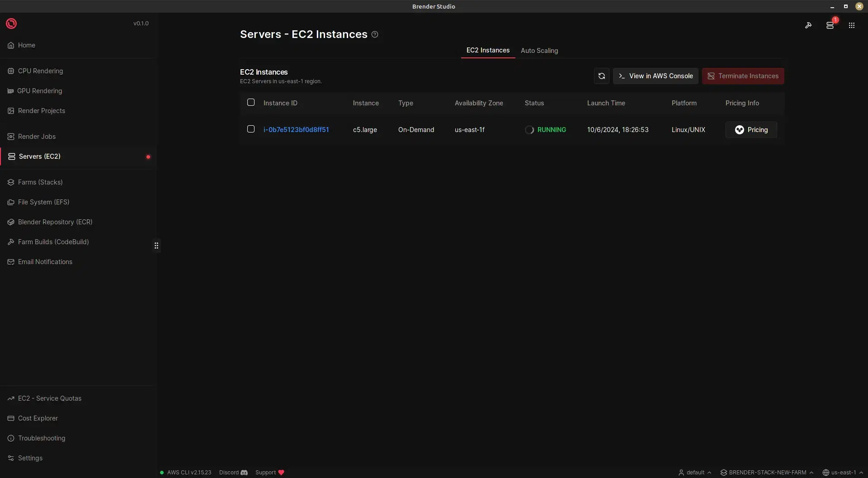868x478 pixels.
Task: Open GPU Rendering from the sidebar
Action: pyautogui.click(x=40, y=90)
